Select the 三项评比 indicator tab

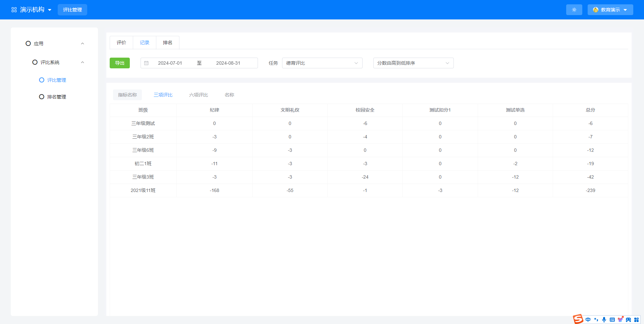click(x=163, y=95)
